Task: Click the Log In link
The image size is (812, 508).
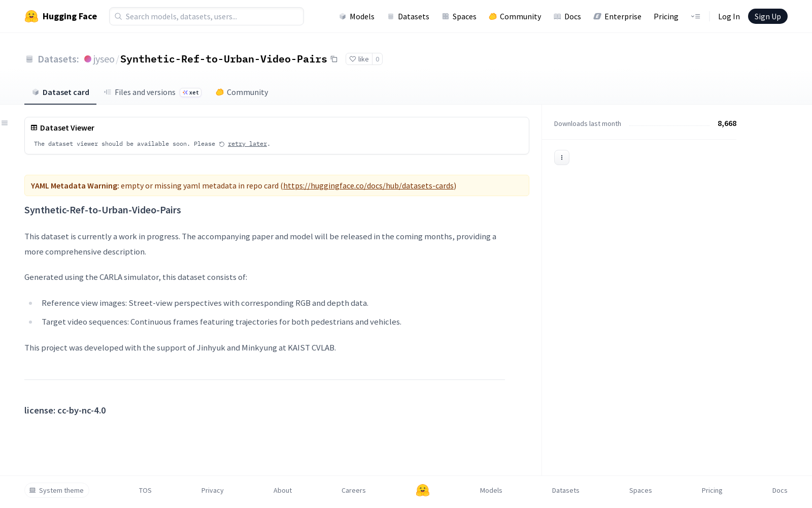Action: (729, 16)
